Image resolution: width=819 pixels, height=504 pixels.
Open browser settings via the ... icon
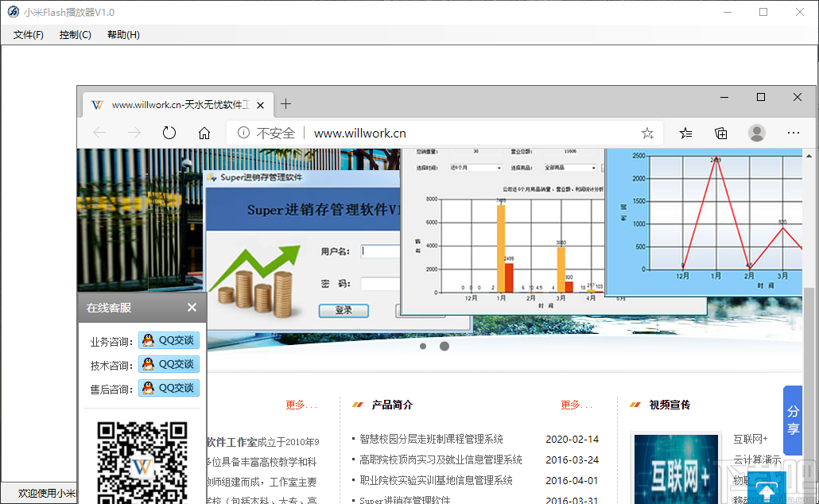(x=794, y=133)
